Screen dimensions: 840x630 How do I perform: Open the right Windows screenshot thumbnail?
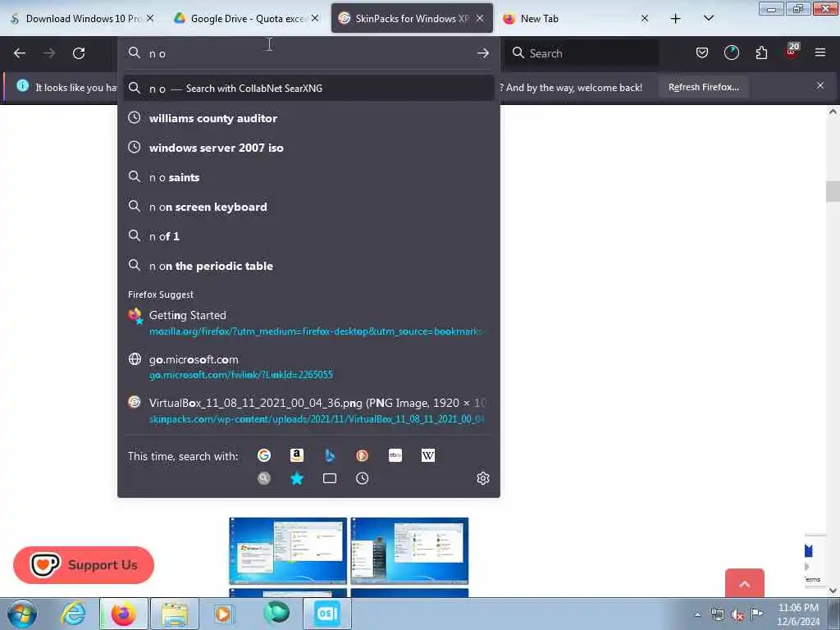coord(409,550)
